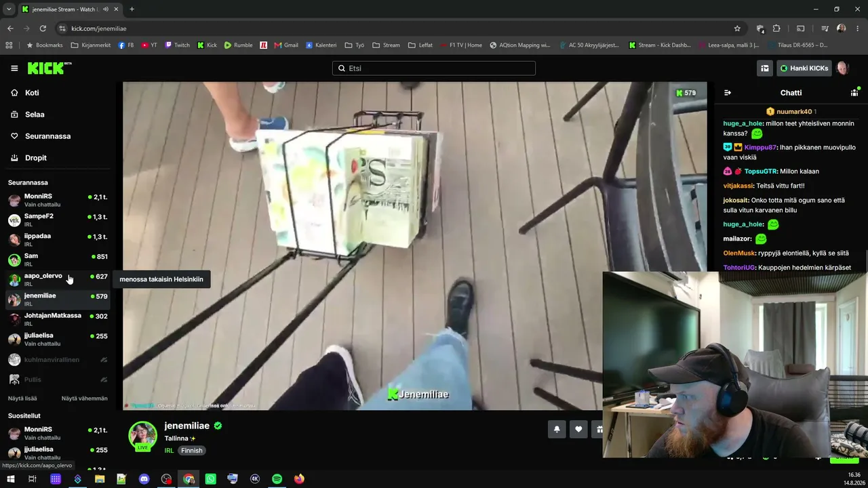Open the browser extensions puzzle icon
Image resolution: width=868 pixels, height=488 pixels.
tap(776, 28)
